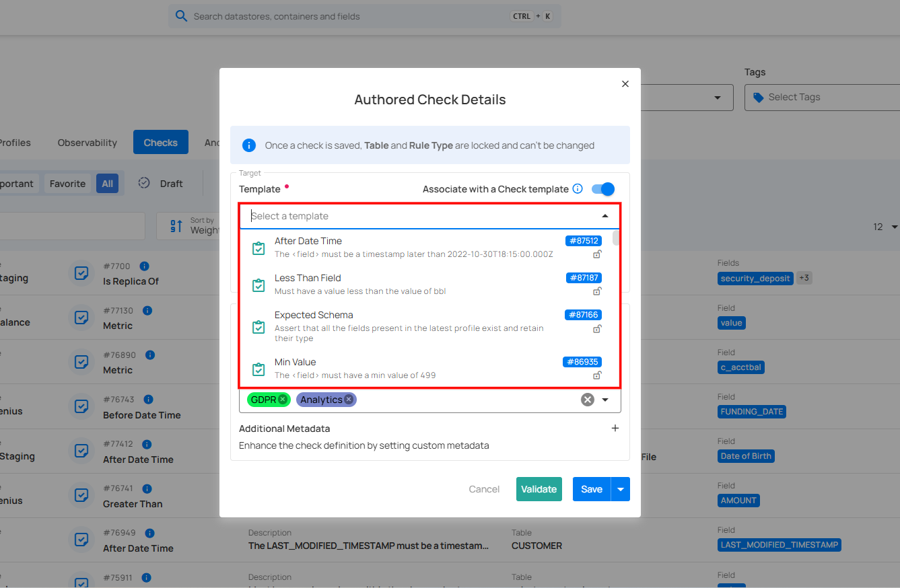Click the Validate button
This screenshot has height=588, width=900.
(x=539, y=489)
